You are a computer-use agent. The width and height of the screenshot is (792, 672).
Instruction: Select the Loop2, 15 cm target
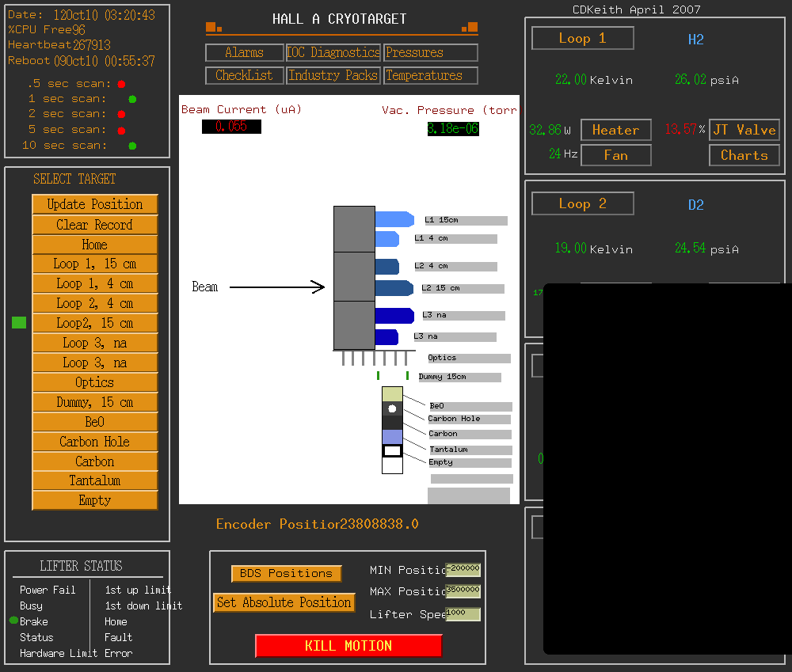(95, 323)
